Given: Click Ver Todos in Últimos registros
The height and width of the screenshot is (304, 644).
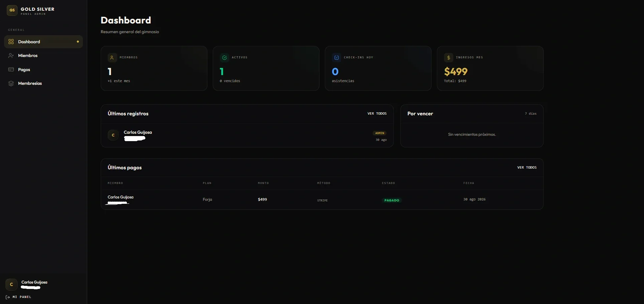Looking at the screenshot, I should pos(377,114).
